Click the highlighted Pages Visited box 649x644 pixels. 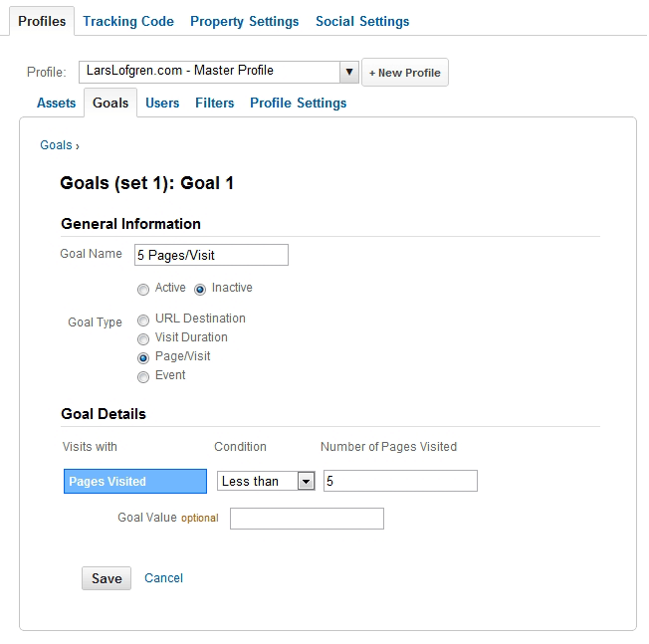pyautogui.click(x=135, y=482)
